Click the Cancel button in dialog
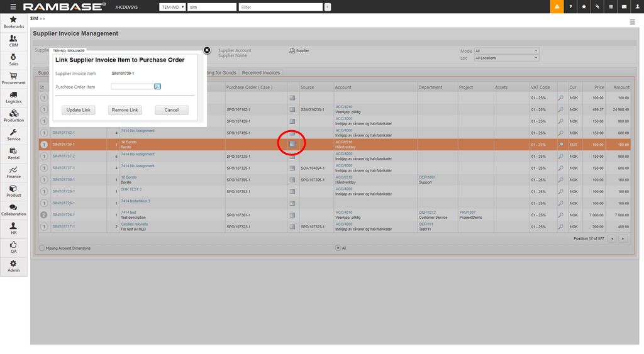The height and width of the screenshot is (354, 644). tap(172, 110)
